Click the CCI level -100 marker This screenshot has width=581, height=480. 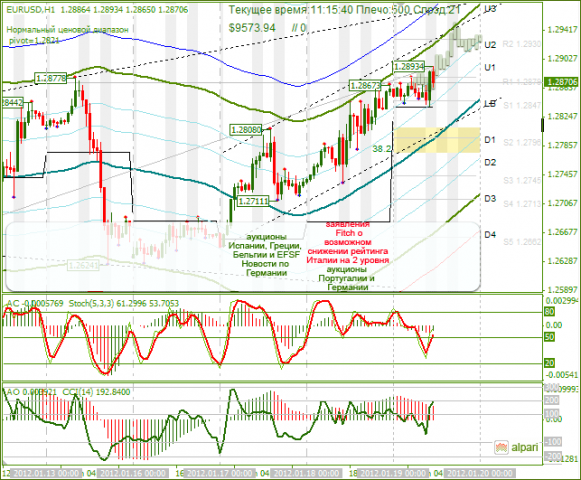point(553,442)
